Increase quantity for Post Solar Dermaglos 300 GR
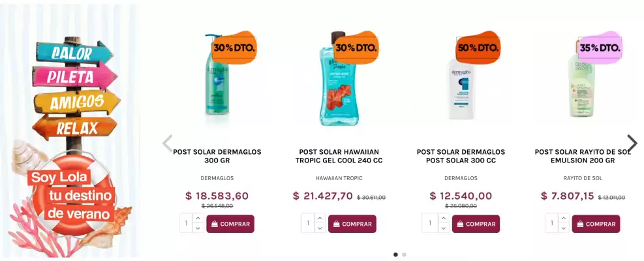 (198, 219)
